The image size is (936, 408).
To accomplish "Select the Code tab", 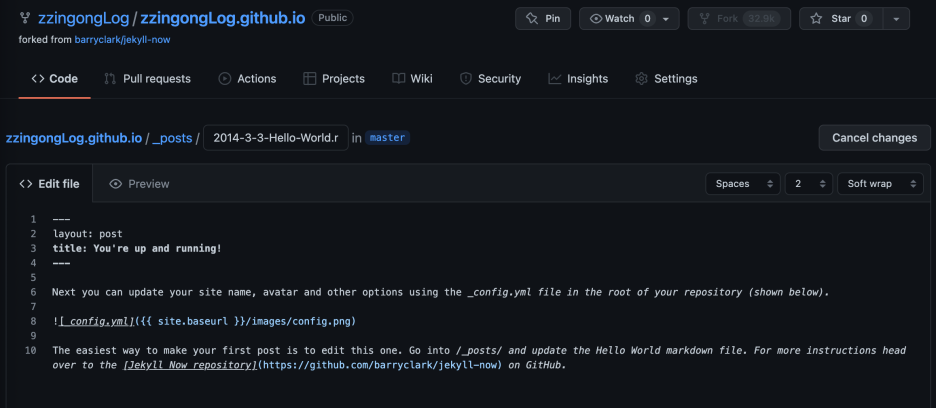I will pos(54,79).
